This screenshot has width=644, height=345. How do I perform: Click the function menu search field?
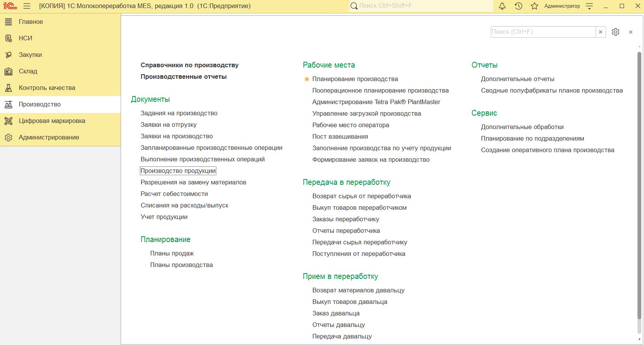click(543, 32)
